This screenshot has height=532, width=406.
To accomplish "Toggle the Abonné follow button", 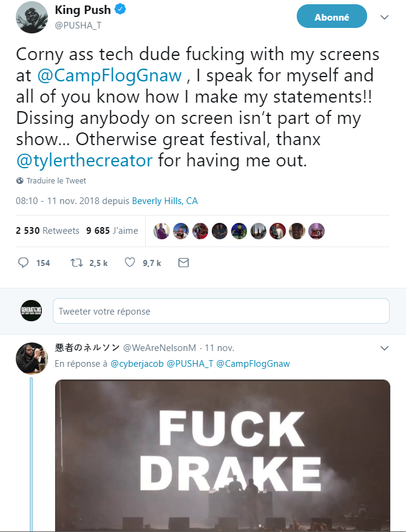I will pyautogui.click(x=331, y=17).
